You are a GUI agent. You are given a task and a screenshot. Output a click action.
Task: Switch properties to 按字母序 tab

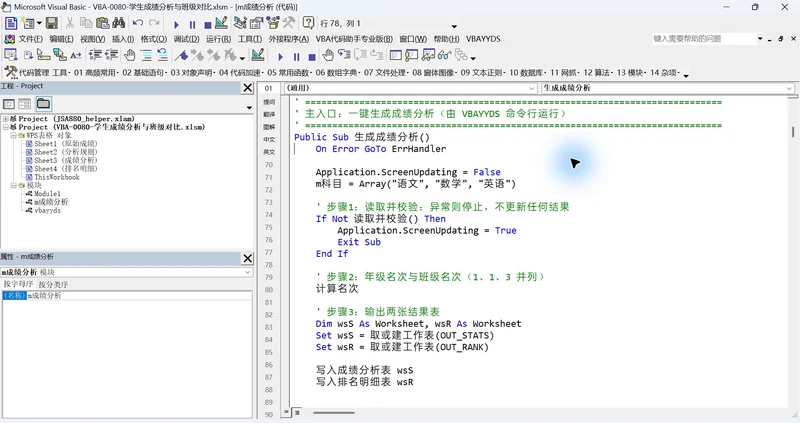(x=18, y=284)
